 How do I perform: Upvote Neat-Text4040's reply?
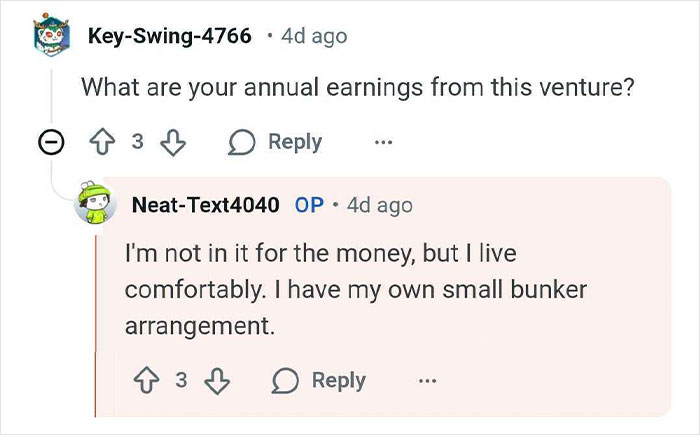(x=146, y=380)
